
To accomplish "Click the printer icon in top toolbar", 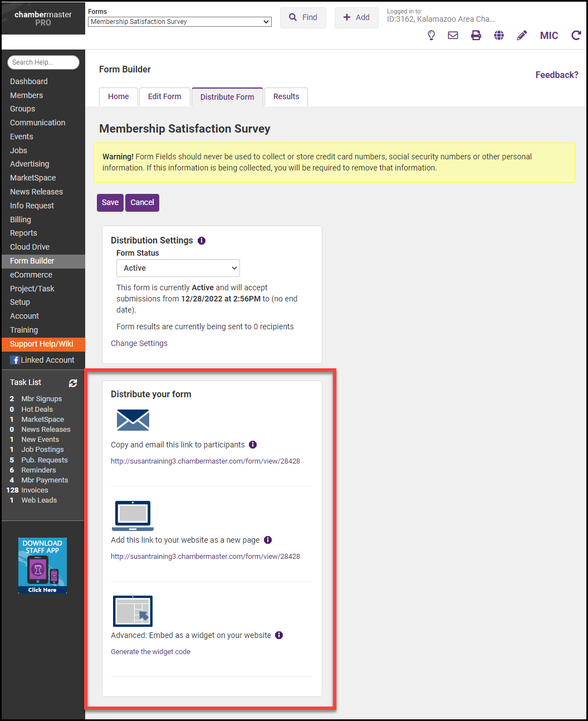I will [476, 36].
